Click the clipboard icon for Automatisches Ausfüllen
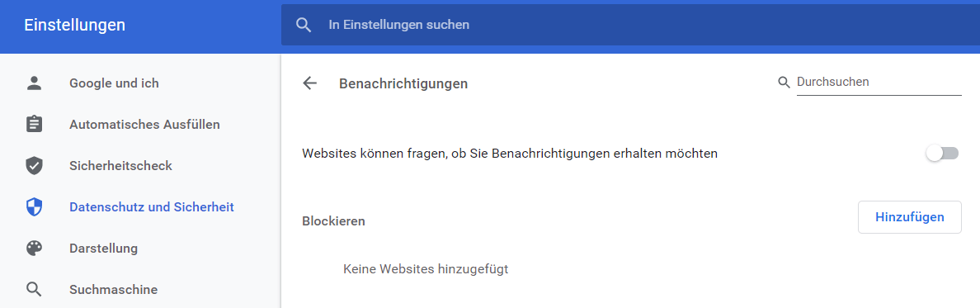 34,125
